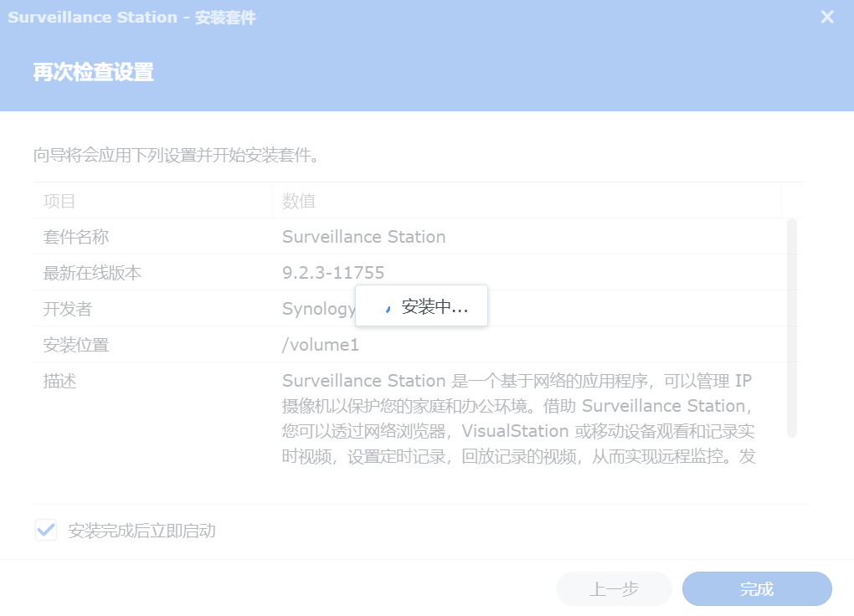Click the 项目 column header
This screenshot has width=854, height=616.
tap(59, 201)
